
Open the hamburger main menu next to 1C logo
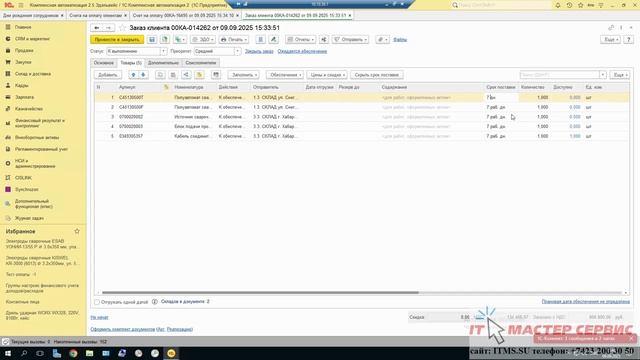[21, 5]
